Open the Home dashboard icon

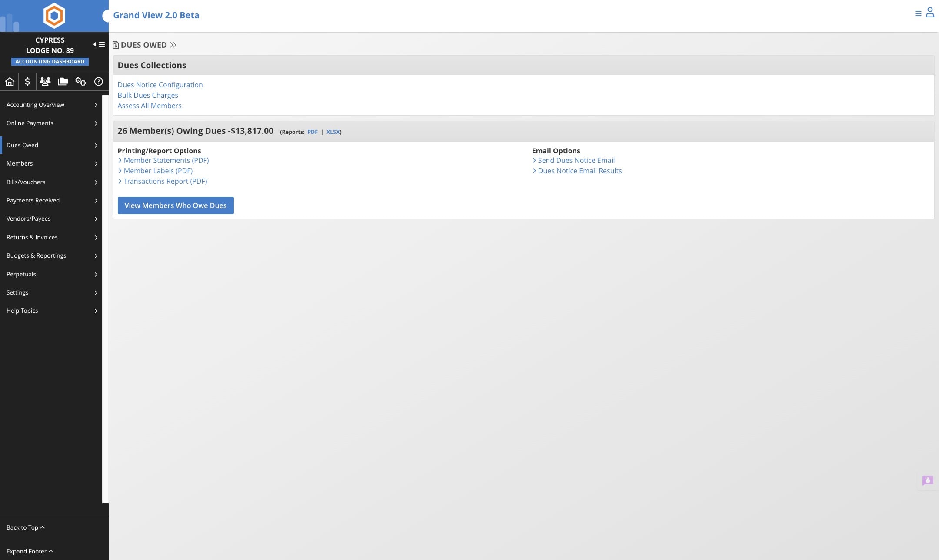click(x=10, y=82)
